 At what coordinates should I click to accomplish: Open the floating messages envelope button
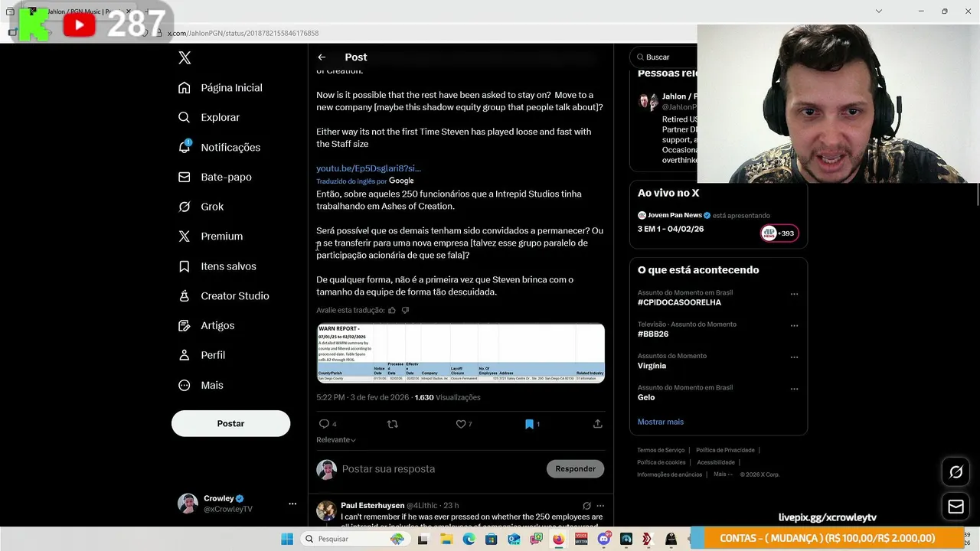pyautogui.click(x=955, y=507)
